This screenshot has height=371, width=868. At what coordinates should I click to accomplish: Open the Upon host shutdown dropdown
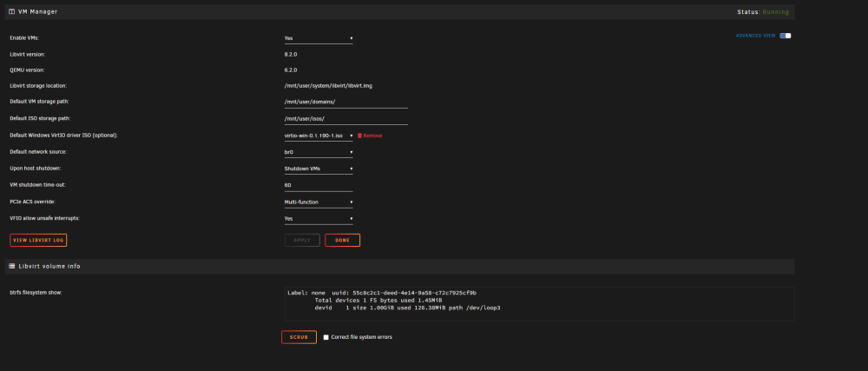[x=319, y=169]
